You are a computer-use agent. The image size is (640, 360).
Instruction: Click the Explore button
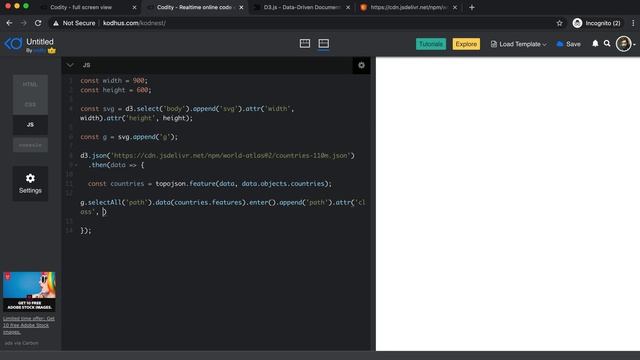tap(466, 44)
